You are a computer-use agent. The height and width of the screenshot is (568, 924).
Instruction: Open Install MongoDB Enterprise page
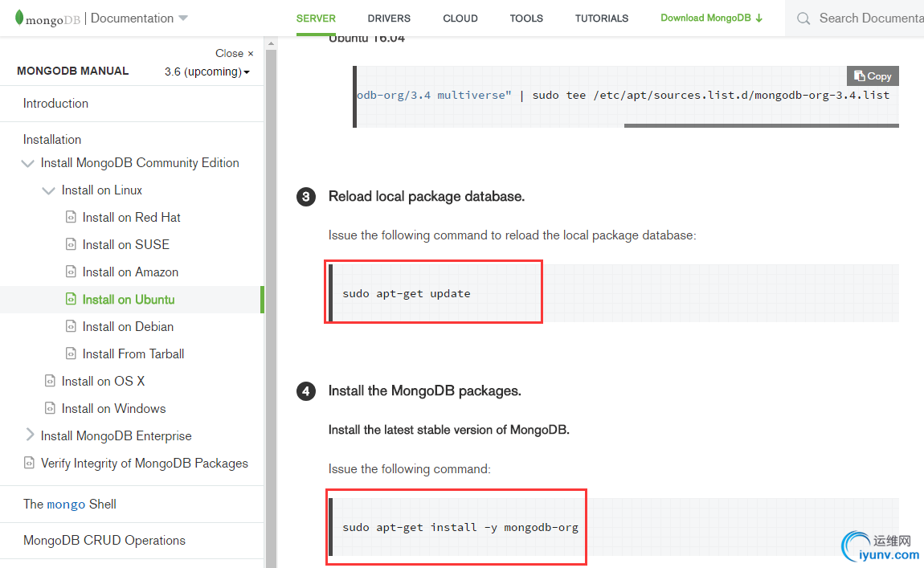[x=116, y=436]
